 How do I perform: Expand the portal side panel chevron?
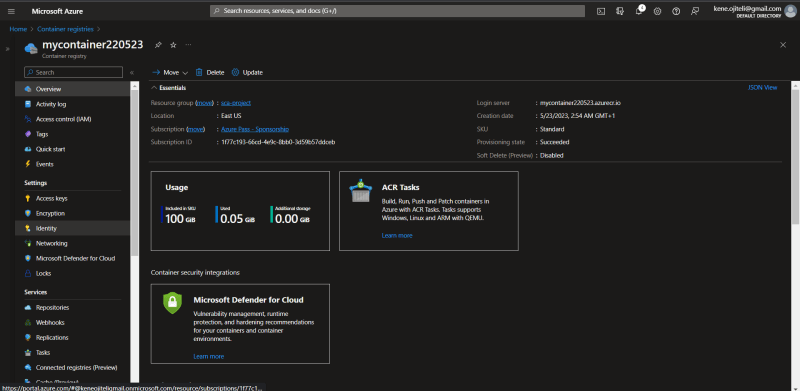[x=7, y=49]
